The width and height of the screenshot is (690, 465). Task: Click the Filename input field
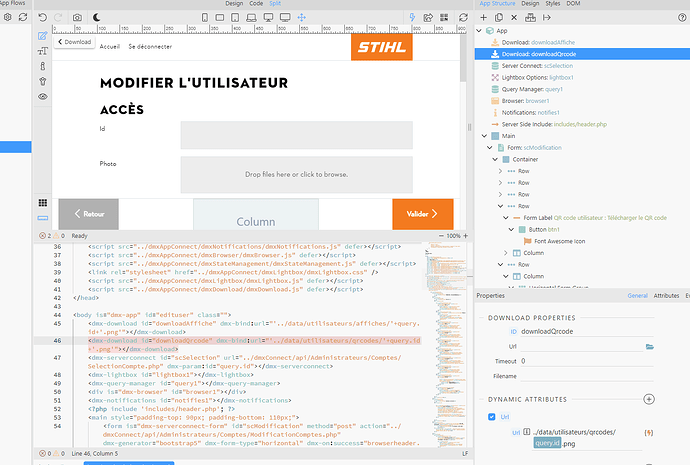click(x=587, y=377)
